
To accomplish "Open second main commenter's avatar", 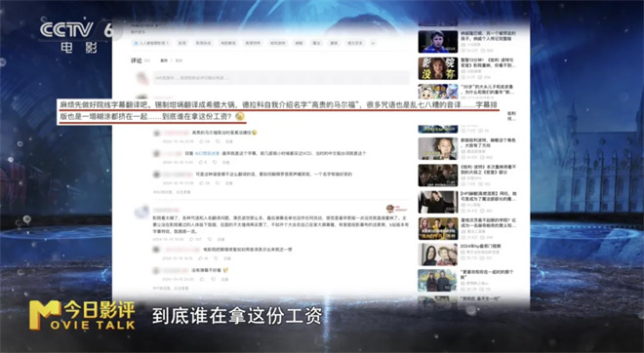I will 142,212.
